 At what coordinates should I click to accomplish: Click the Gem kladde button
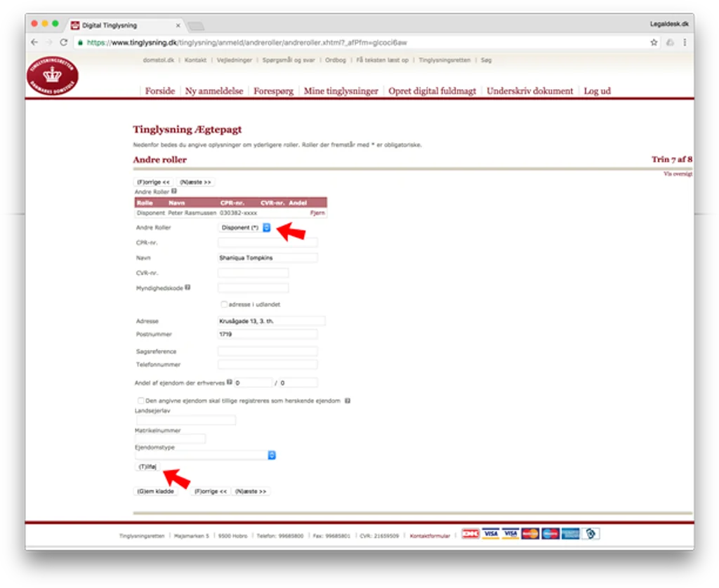[x=155, y=491]
